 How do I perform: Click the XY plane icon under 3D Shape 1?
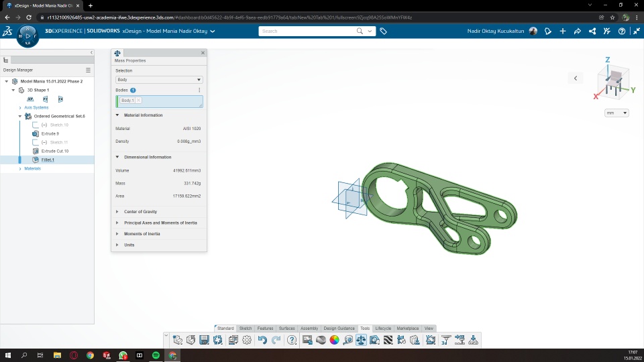coord(30,99)
